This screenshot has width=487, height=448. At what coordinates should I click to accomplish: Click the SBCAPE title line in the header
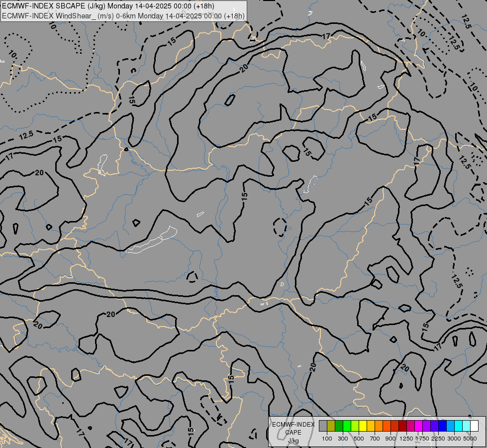pyautogui.click(x=108, y=6)
